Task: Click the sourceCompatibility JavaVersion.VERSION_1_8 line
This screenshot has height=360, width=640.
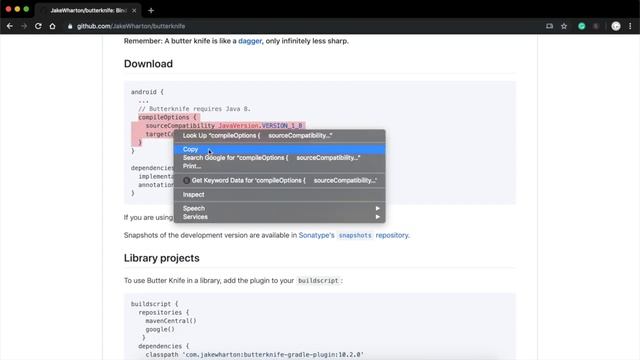Action: (224, 126)
